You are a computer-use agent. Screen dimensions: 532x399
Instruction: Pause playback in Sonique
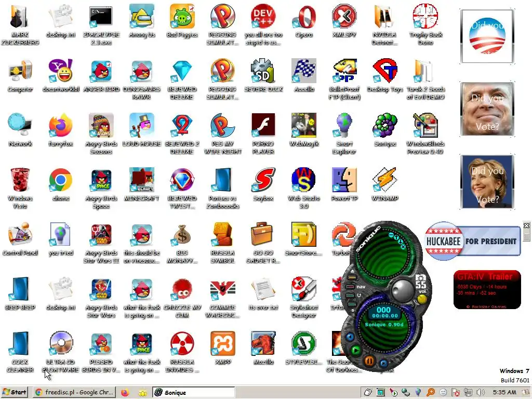pyautogui.click(x=369, y=361)
